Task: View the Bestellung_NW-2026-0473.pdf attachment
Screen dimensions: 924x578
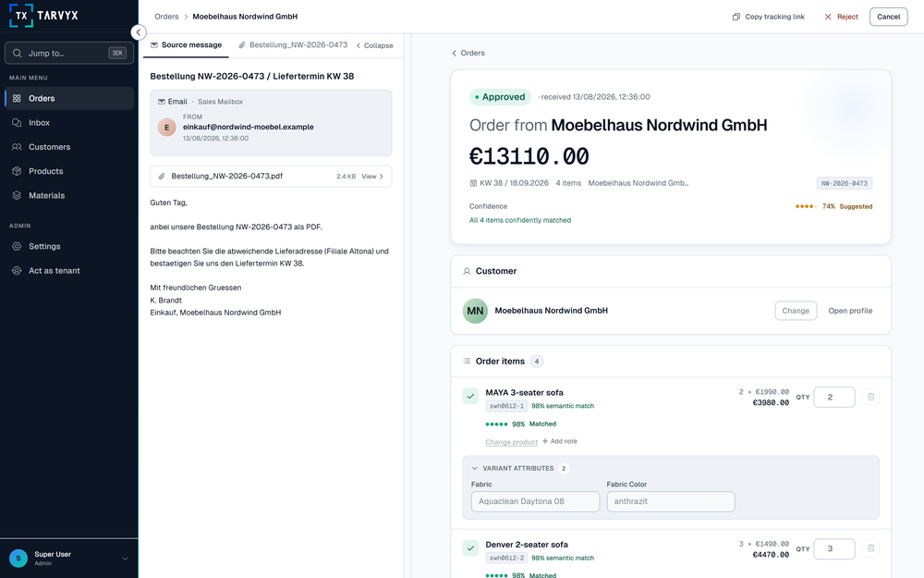Action: tap(372, 177)
